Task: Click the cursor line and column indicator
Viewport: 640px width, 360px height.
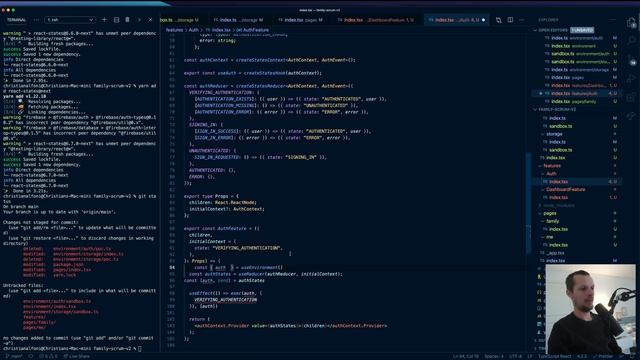Action: [x=466, y=356]
